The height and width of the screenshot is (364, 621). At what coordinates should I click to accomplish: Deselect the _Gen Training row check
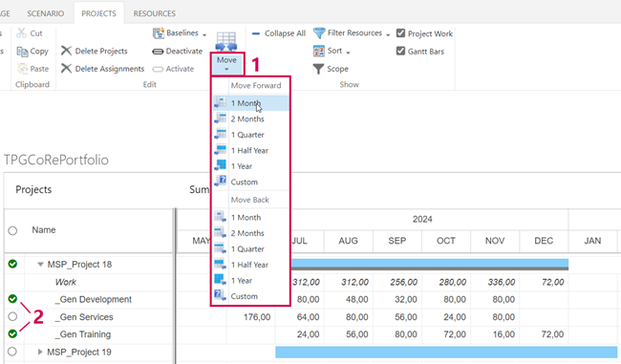coord(12,333)
